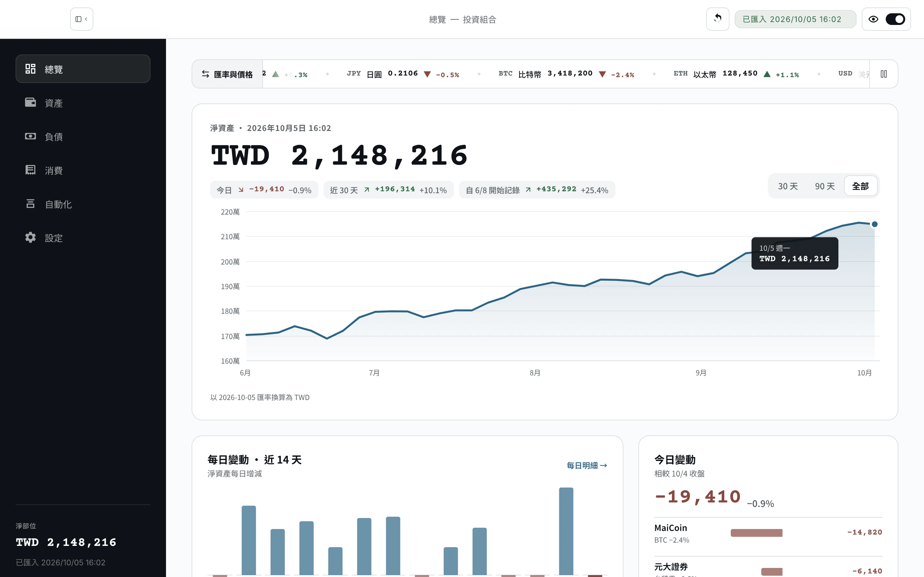Click the 近 30 天 +196,314 chip
The image size is (924, 577).
pos(388,190)
